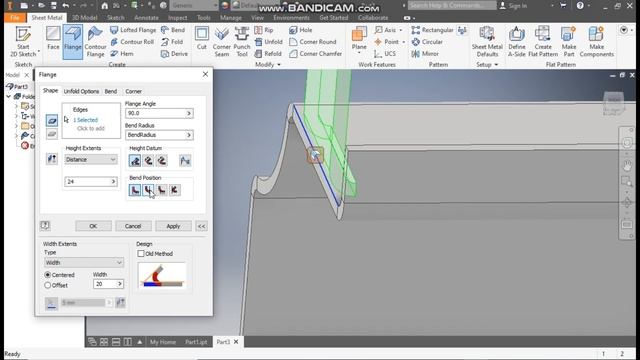640x360 pixels.
Task: Choose second Height Datum option
Action: click(x=149, y=160)
